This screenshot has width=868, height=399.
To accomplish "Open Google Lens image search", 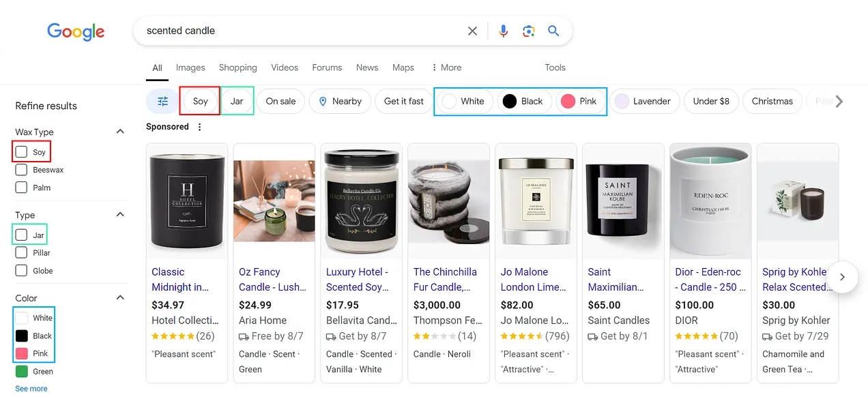I will [x=528, y=31].
